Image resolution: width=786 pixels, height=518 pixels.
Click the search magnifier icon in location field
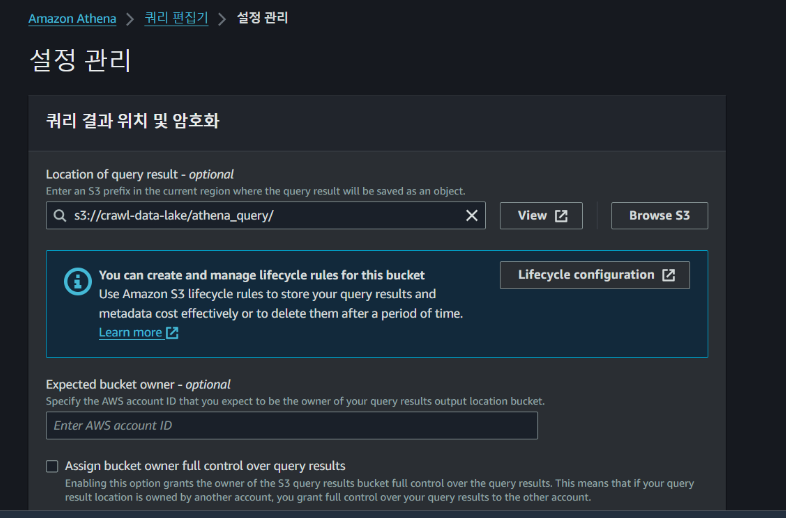tap(60, 216)
